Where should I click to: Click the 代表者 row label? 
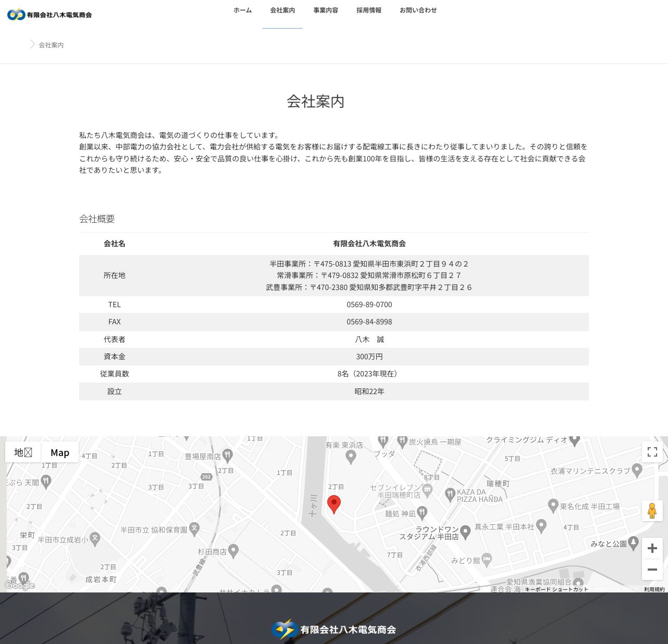[x=114, y=339]
